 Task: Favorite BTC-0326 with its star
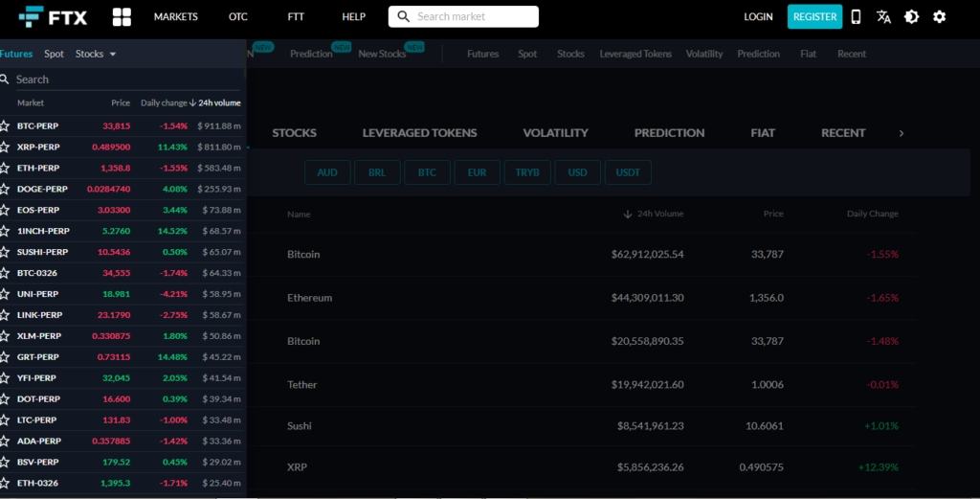pyautogui.click(x=5, y=273)
